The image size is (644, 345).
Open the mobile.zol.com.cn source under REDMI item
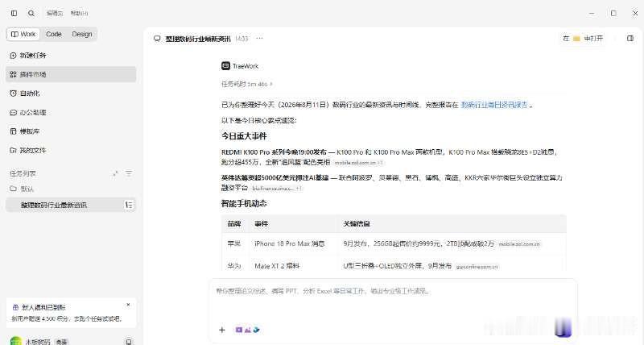click(x=358, y=163)
